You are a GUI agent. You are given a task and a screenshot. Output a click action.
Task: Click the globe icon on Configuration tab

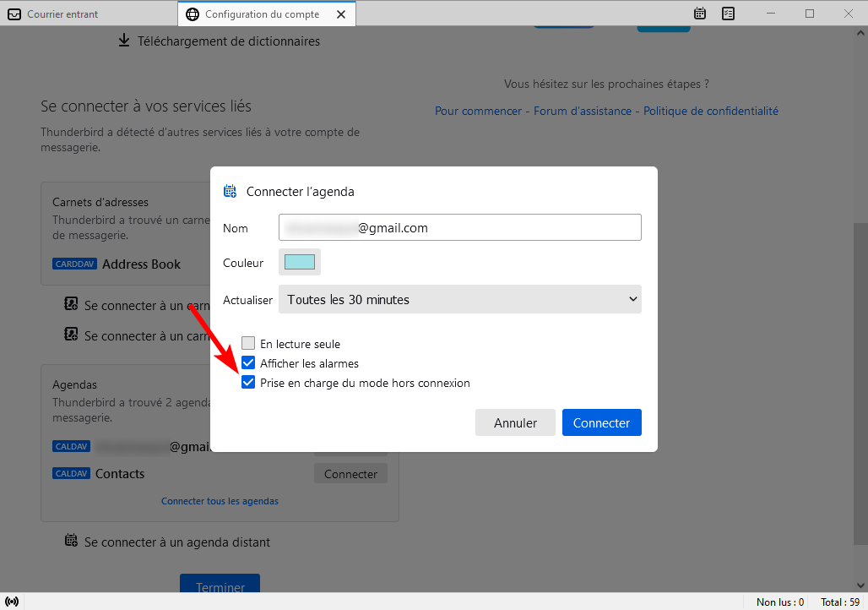pos(193,14)
